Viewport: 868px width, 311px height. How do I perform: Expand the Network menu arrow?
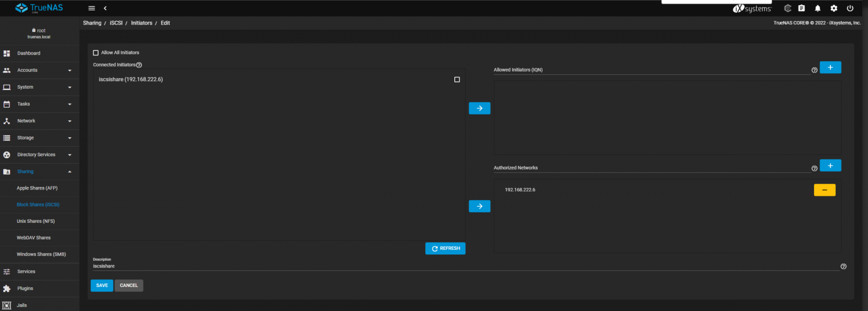tap(70, 121)
